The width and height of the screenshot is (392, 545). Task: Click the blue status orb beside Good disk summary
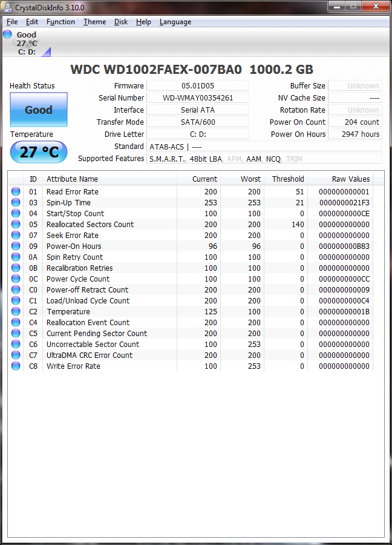[7, 34]
